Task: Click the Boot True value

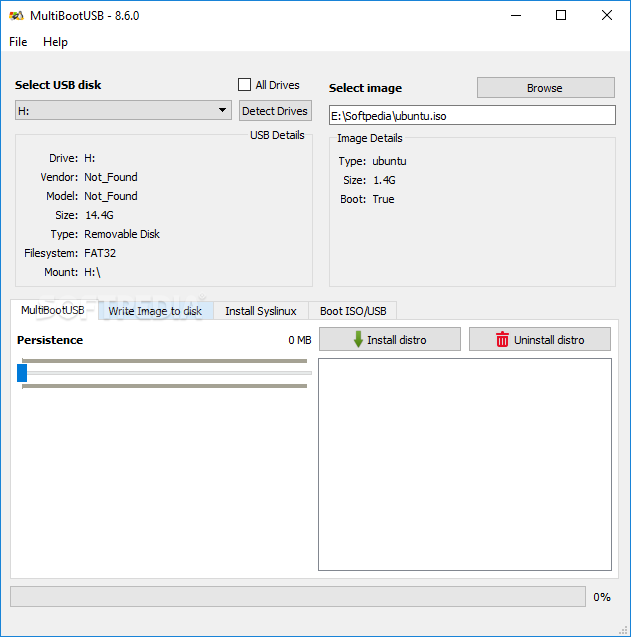Action: coord(383,199)
